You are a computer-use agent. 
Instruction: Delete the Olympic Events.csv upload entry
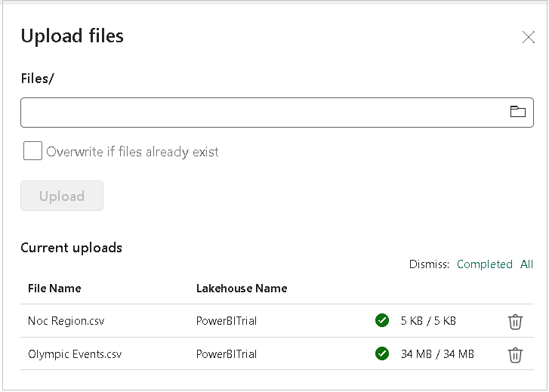pyautogui.click(x=515, y=354)
